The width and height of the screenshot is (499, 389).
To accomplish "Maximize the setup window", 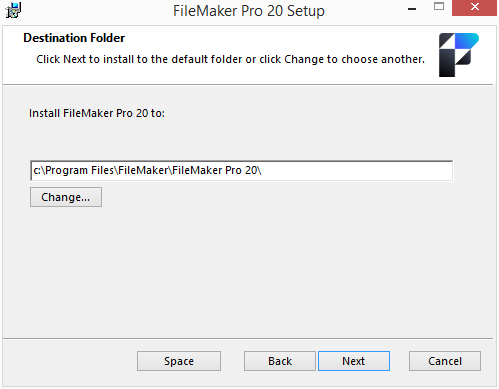I will click(439, 7).
